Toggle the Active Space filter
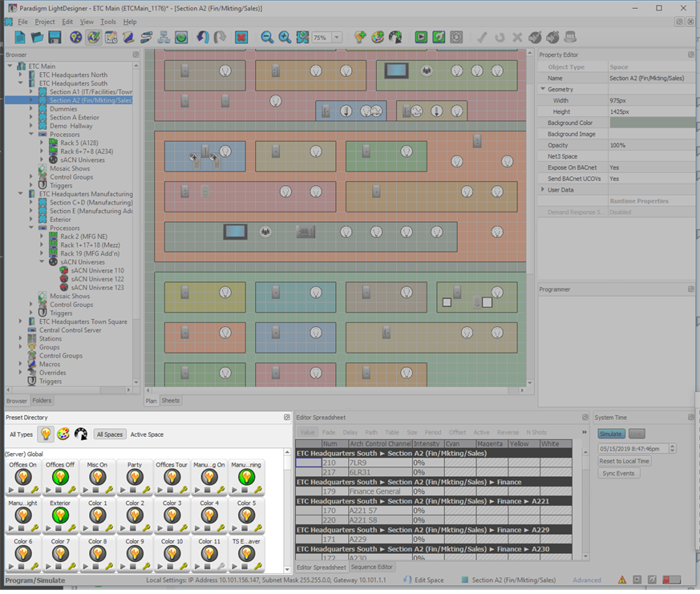 [x=147, y=434]
